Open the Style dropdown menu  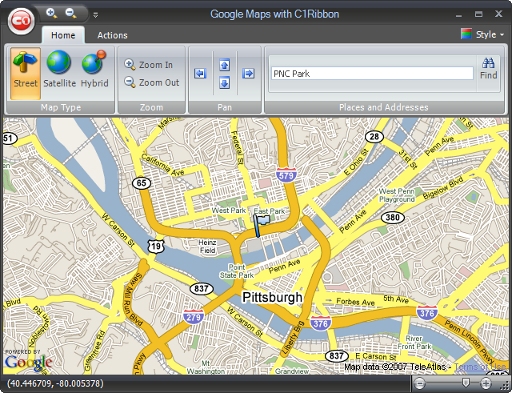[x=483, y=34]
